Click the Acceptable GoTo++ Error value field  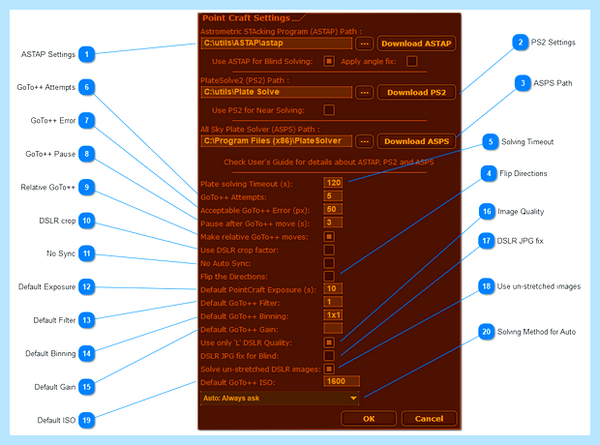click(333, 209)
